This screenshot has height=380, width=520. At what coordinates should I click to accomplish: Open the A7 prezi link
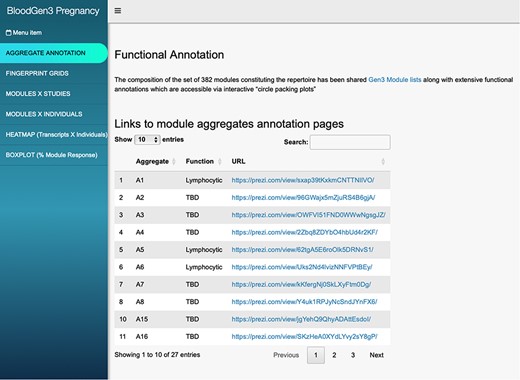click(x=301, y=284)
